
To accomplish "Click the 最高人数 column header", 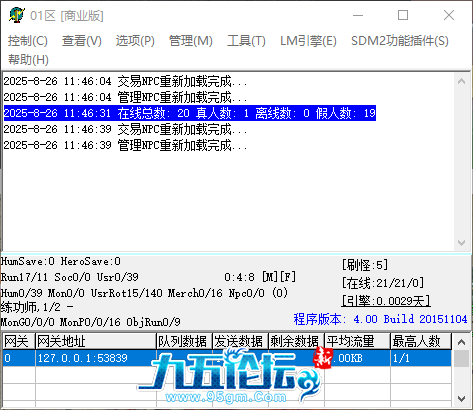I will (421, 341).
